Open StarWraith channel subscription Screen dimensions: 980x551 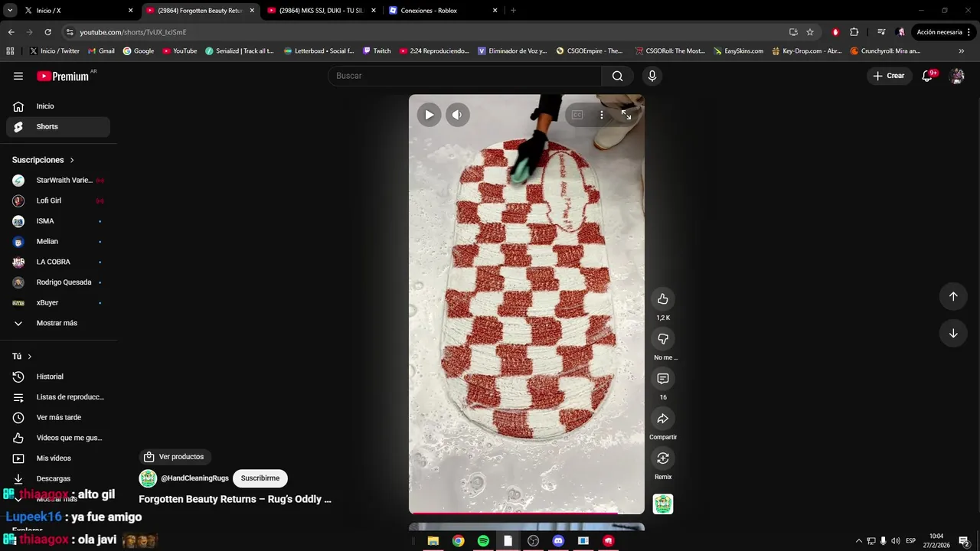point(58,181)
